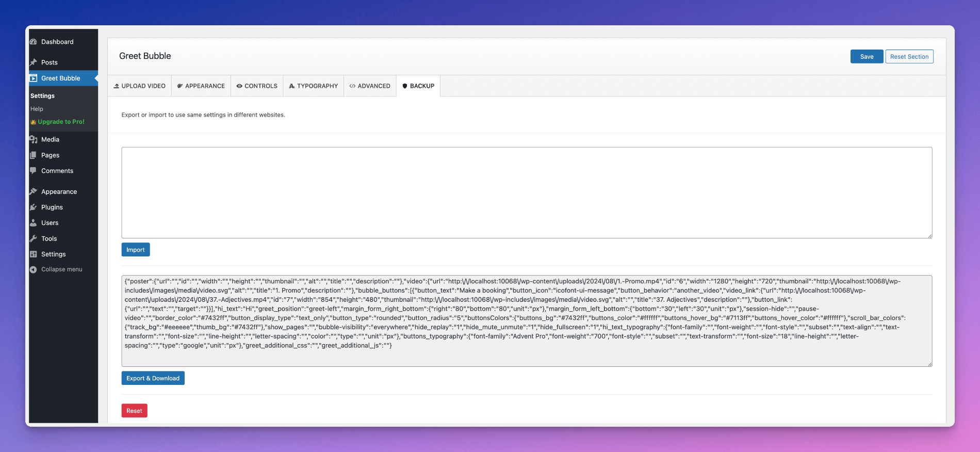Click the Collapse menu arrow icon

33,269
